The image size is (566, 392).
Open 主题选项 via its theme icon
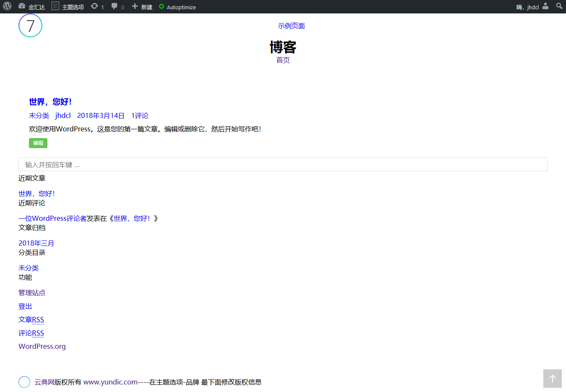(55, 6)
